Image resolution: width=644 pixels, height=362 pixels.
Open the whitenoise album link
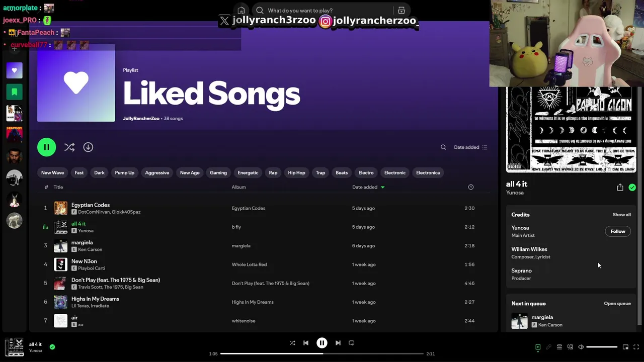click(x=244, y=321)
